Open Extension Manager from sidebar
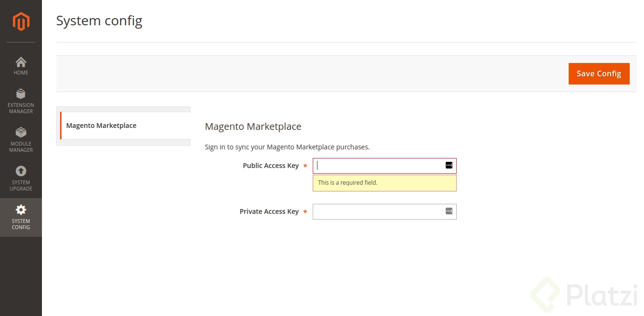This screenshot has width=644, height=316. click(21, 101)
